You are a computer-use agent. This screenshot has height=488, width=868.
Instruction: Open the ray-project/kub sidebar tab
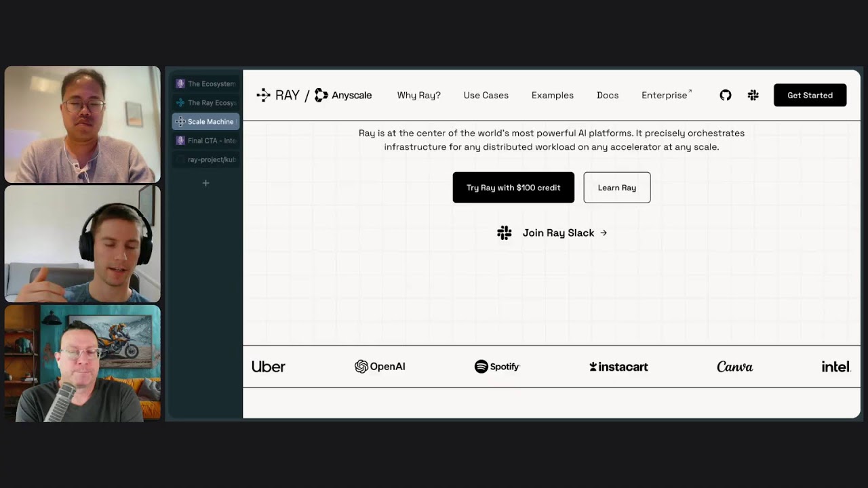point(205,160)
